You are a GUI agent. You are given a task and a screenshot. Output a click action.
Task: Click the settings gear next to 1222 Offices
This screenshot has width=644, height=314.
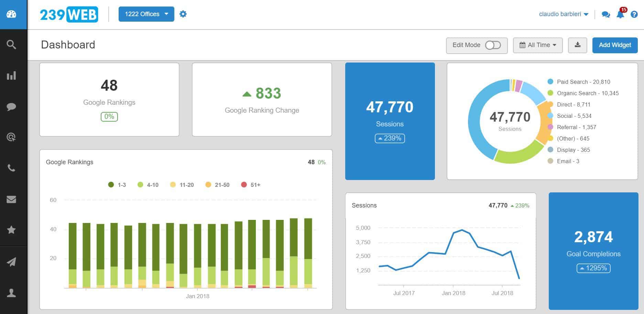click(183, 14)
